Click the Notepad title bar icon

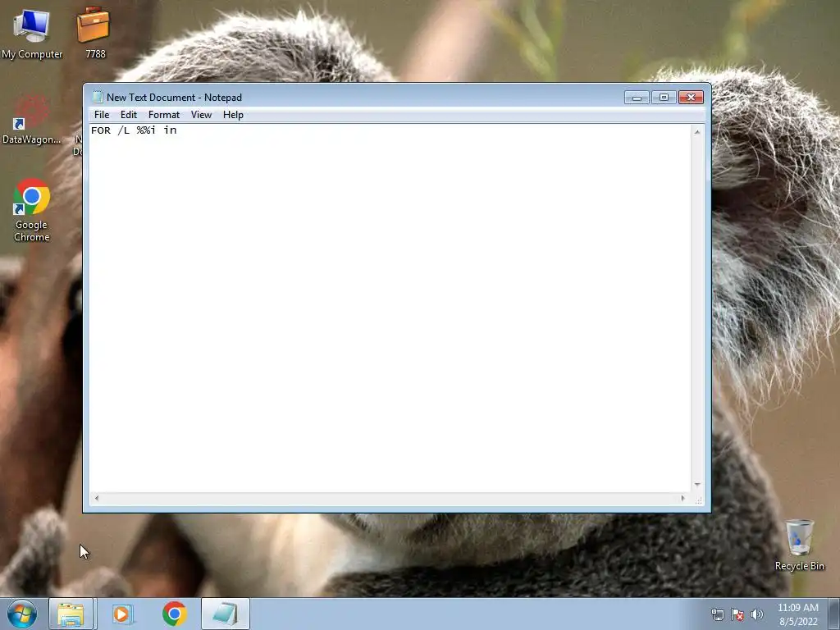[x=97, y=97]
